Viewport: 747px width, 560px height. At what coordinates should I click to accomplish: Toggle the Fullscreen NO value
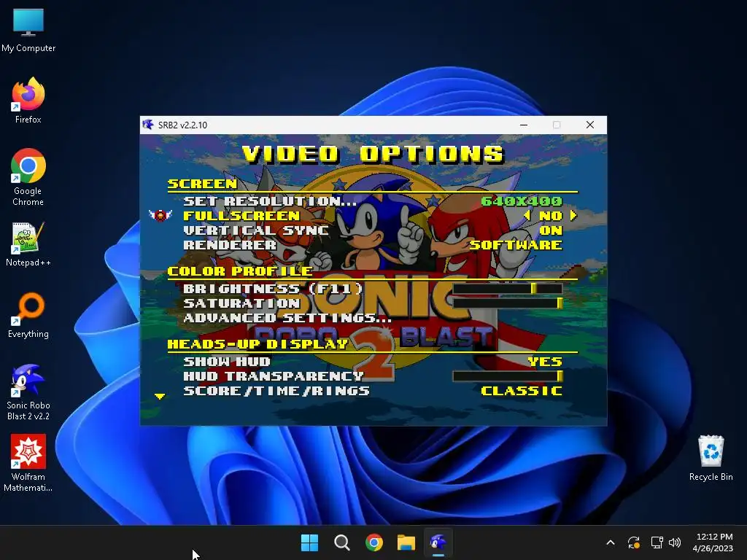(x=551, y=216)
